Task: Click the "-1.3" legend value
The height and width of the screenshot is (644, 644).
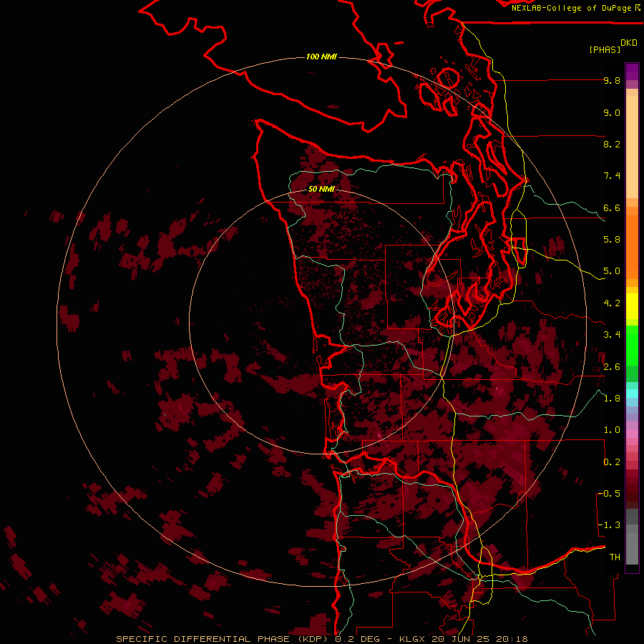Action: (x=609, y=525)
